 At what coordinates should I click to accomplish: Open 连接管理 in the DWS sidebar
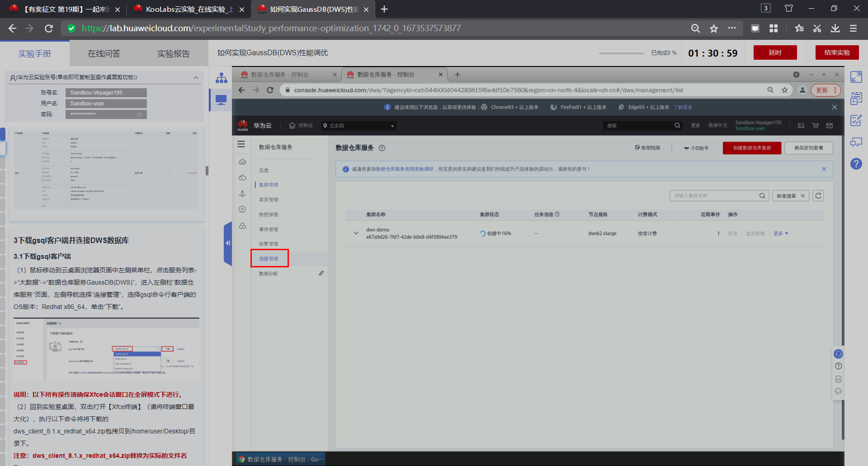269,259
